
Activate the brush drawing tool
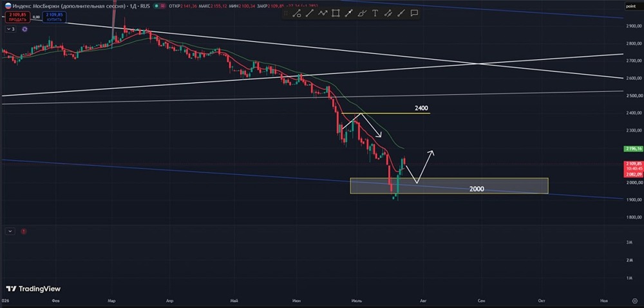click(361, 13)
